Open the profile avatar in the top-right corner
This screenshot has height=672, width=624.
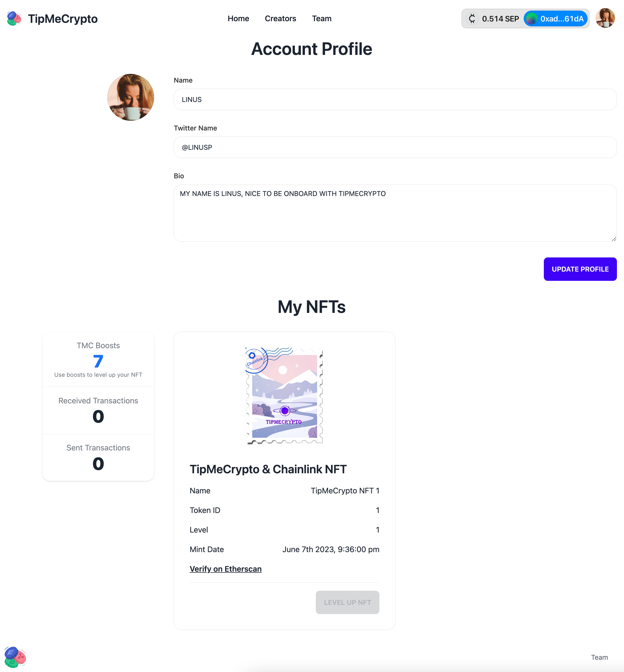click(x=605, y=18)
